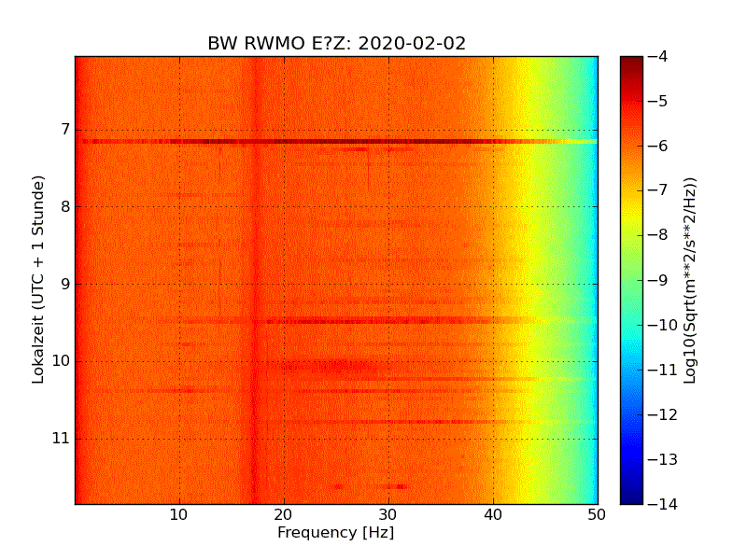The width and height of the screenshot is (747, 560).
Task: Click the y-axis tick label 8
Action: [65, 206]
